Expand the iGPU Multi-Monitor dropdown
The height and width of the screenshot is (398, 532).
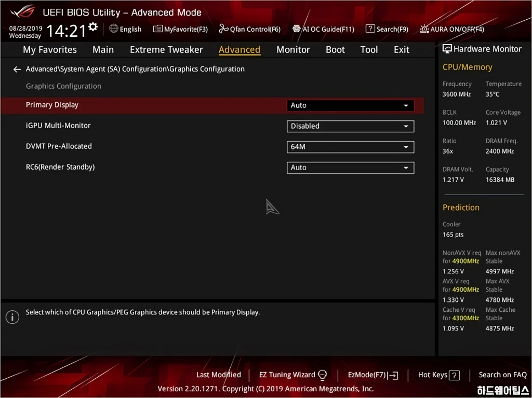tap(350, 126)
